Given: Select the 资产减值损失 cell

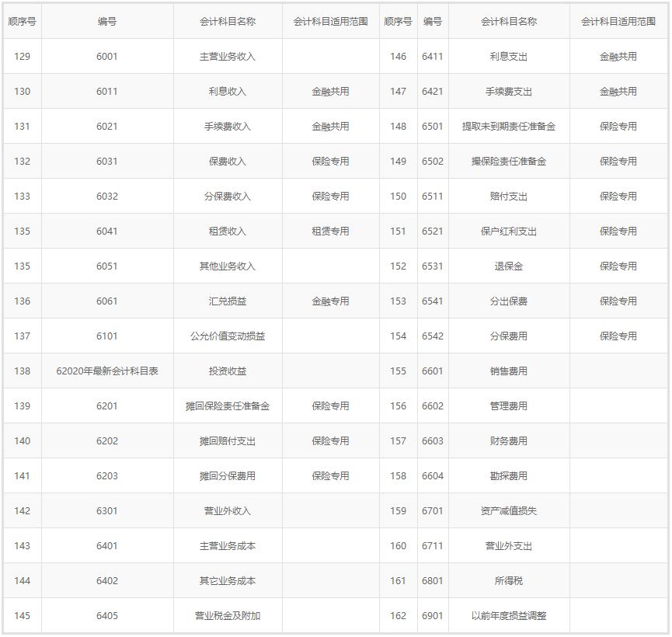Looking at the screenshot, I should point(509,510).
